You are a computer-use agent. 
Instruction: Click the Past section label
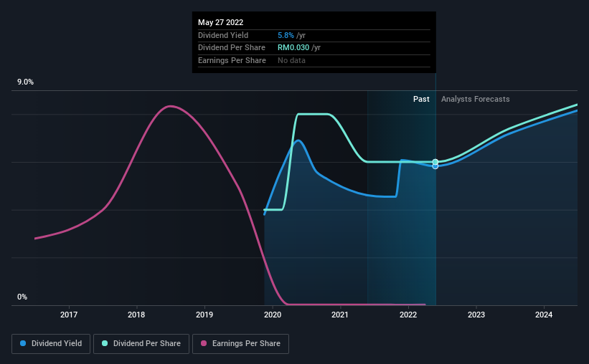pos(421,99)
